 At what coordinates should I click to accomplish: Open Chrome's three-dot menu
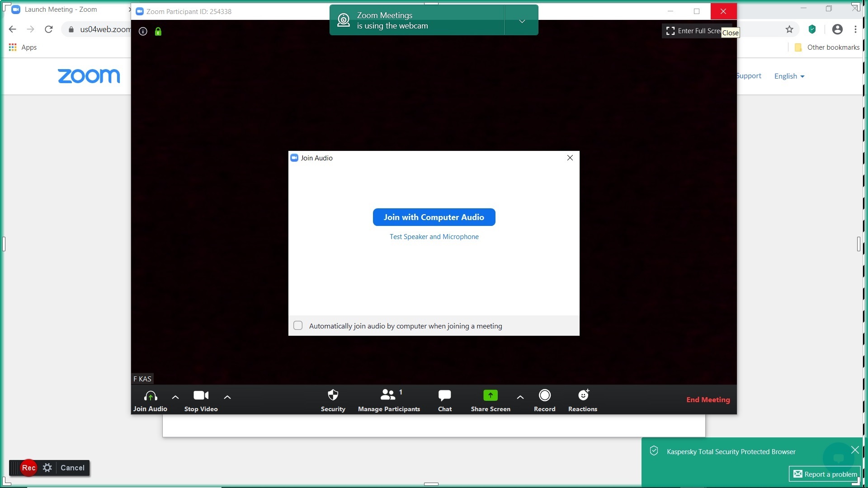[x=855, y=29]
